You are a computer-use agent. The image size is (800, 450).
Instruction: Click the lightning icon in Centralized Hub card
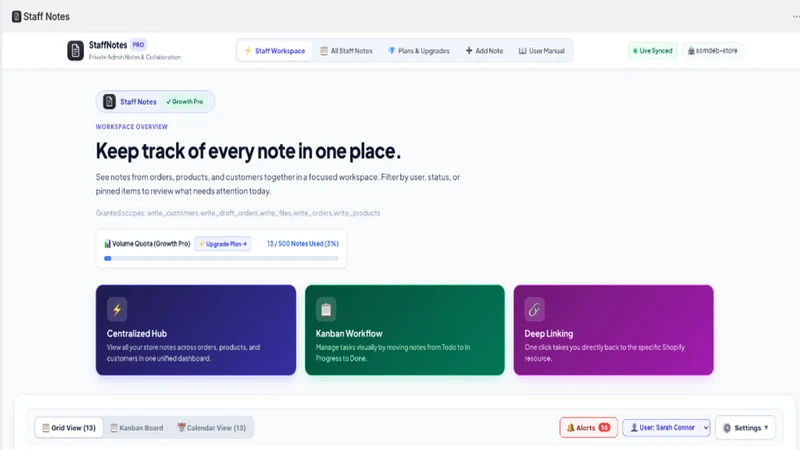pos(117,309)
